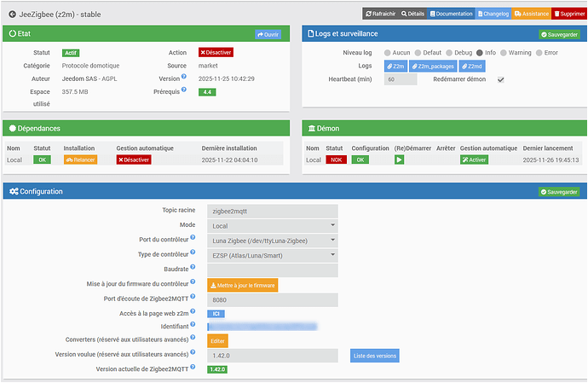Go back using the arrow beside JeeZigbee
Viewport: 588px width, 383px height.
click(12, 15)
